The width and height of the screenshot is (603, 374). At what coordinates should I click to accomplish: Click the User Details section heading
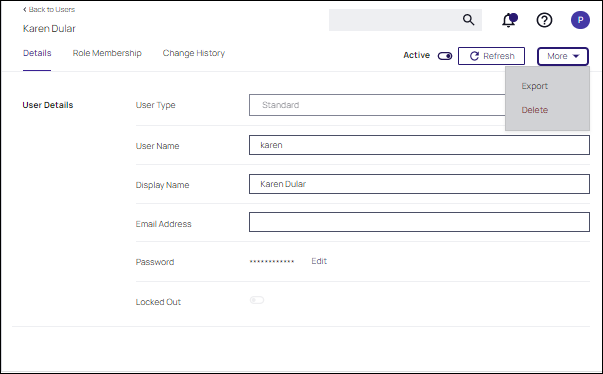click(48, 105)
